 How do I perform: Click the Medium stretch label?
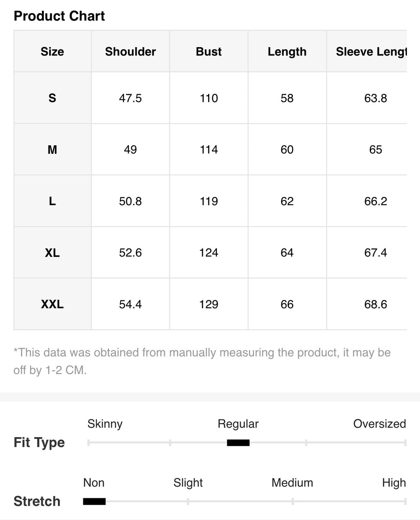click(292, 483)
